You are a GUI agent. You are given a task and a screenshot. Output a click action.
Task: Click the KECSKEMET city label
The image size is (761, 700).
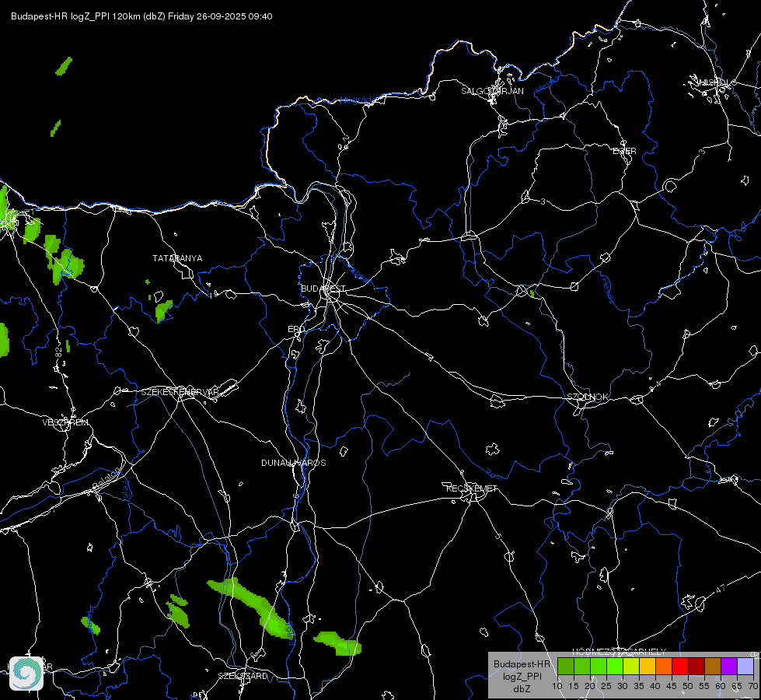[x=472, y=488]
